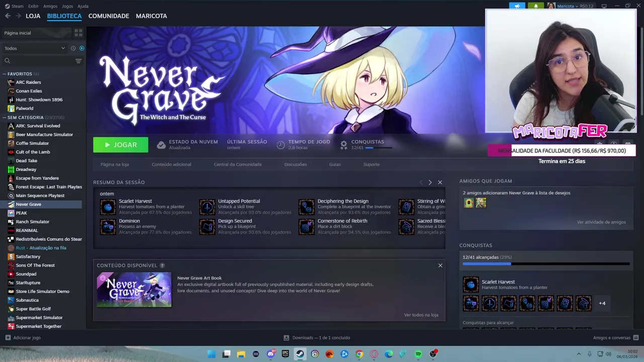This screenshot has height=362, width=644.
Task: Show next session summary page arrow
Action: [x=430, y=183]
